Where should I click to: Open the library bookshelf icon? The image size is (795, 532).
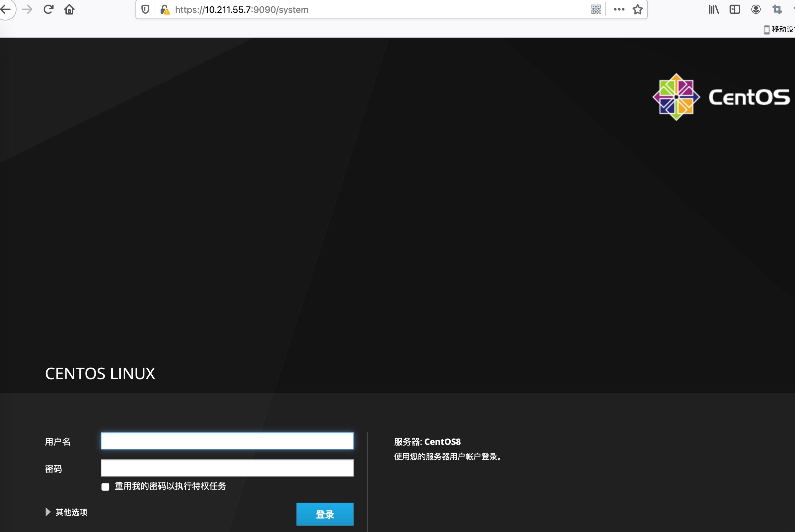point(713,10)
